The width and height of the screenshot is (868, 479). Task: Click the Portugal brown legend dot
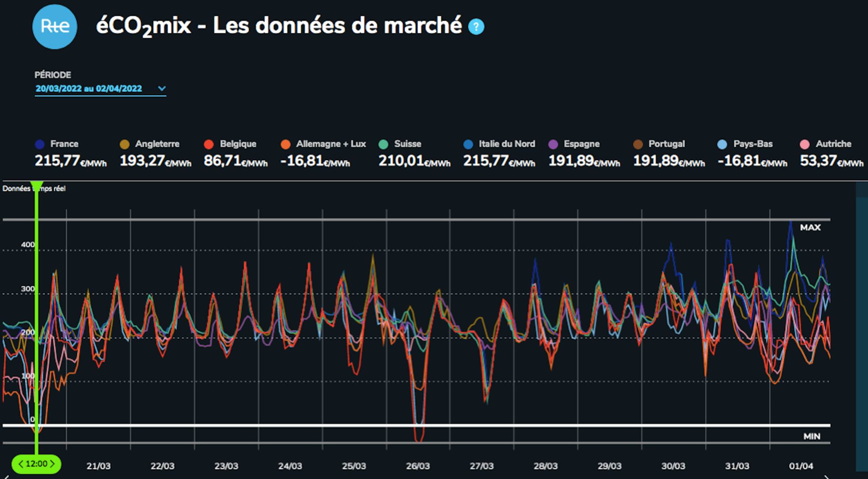click(638, 144)
